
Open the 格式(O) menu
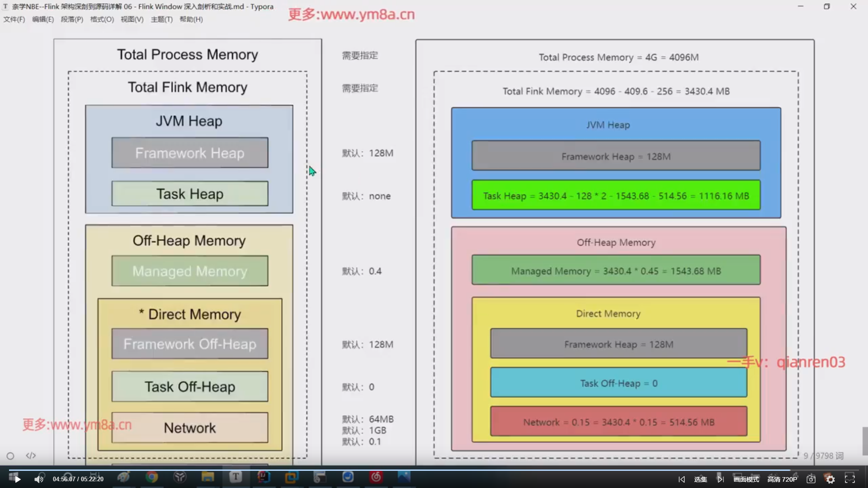tap(102, 19)
